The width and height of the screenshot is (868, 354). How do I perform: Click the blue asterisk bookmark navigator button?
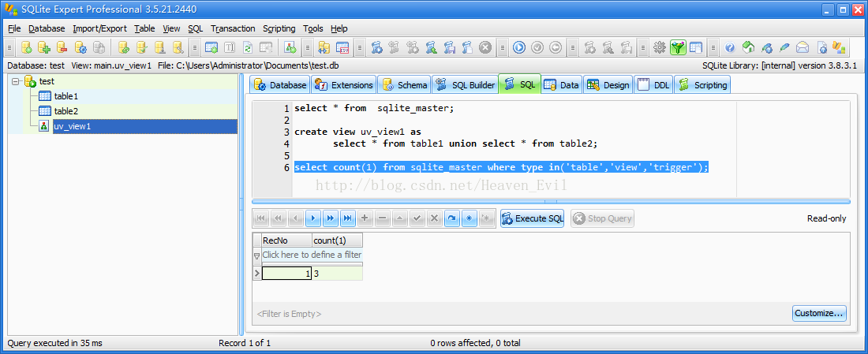point(469,218)
